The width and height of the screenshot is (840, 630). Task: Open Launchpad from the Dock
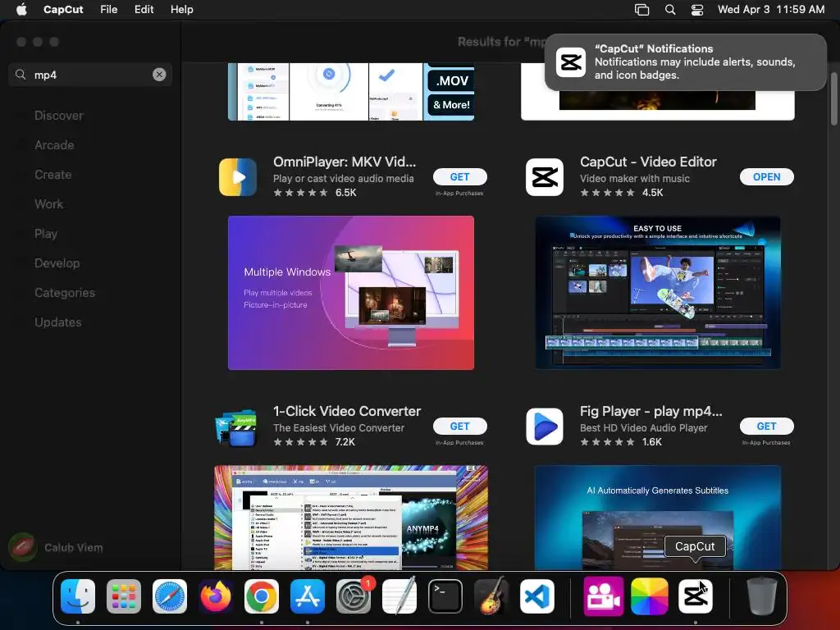124,596
